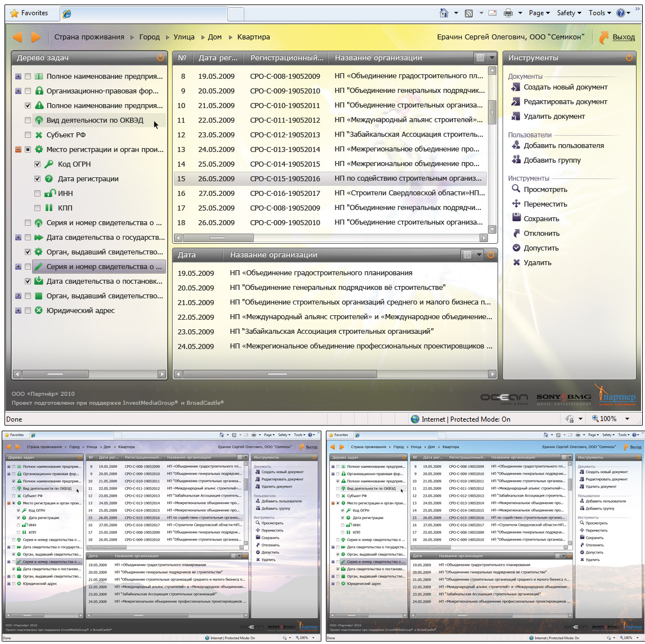645x644 pixels.
Task: Collapse the Место регистрации и орган node
Action: (18, 149)
